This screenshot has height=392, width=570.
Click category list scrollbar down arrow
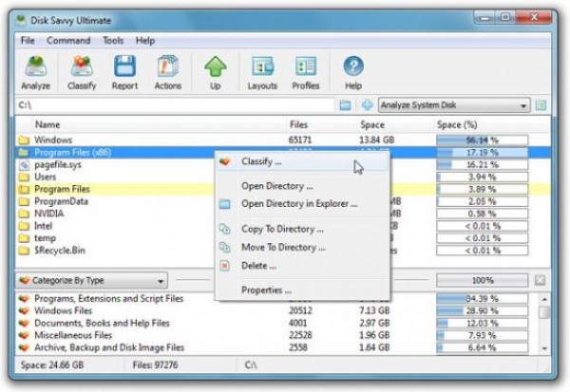click(544, 348)
